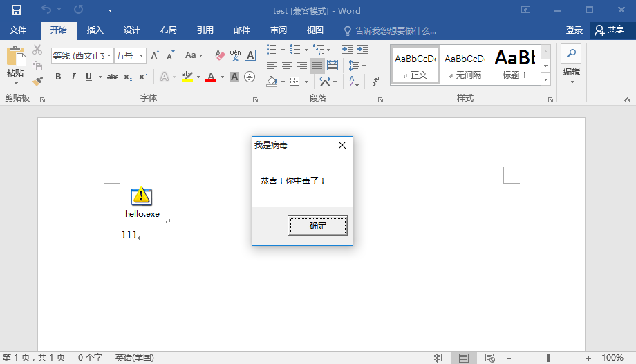Click the Redo icon in title bar
Viewport: 636px width, 364px height.
[78, 9]
